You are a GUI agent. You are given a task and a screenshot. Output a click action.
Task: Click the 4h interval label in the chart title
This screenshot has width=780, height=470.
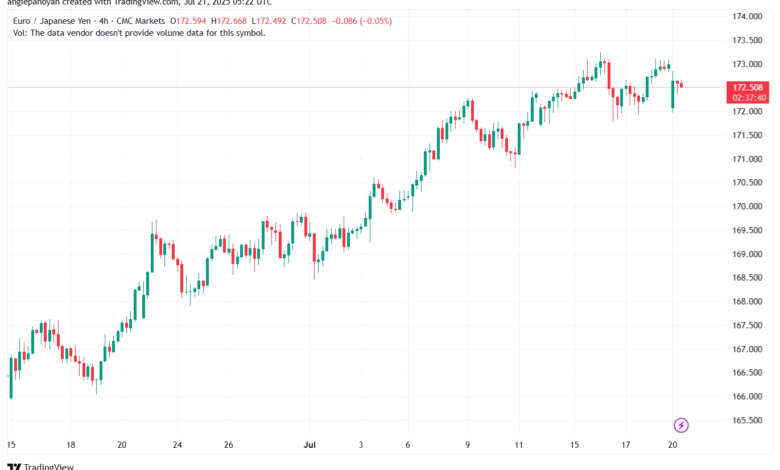point(103,21)
